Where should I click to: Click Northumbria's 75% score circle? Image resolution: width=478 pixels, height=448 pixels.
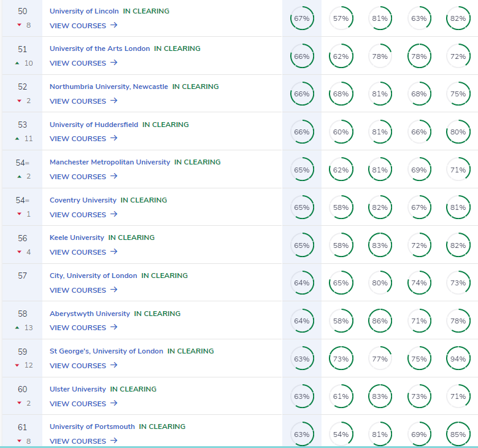(458, 94)
